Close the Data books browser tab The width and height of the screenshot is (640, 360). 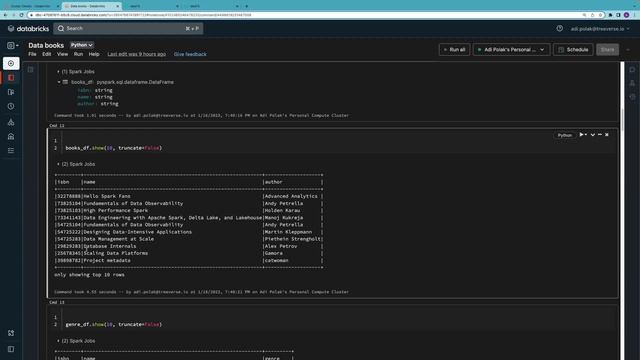click(x=118, y=6)
